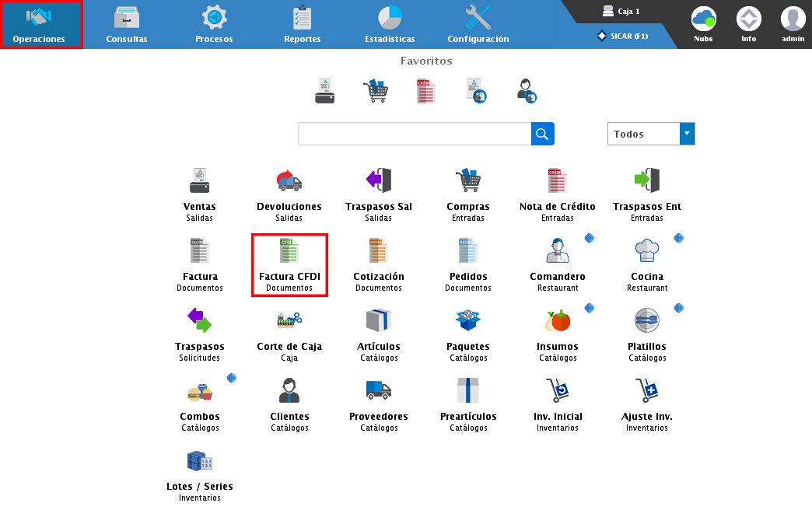The width and height of the screenshot is (812, 517).
Task: Open Corte de Caja module
Action: (x=289, y=321)
